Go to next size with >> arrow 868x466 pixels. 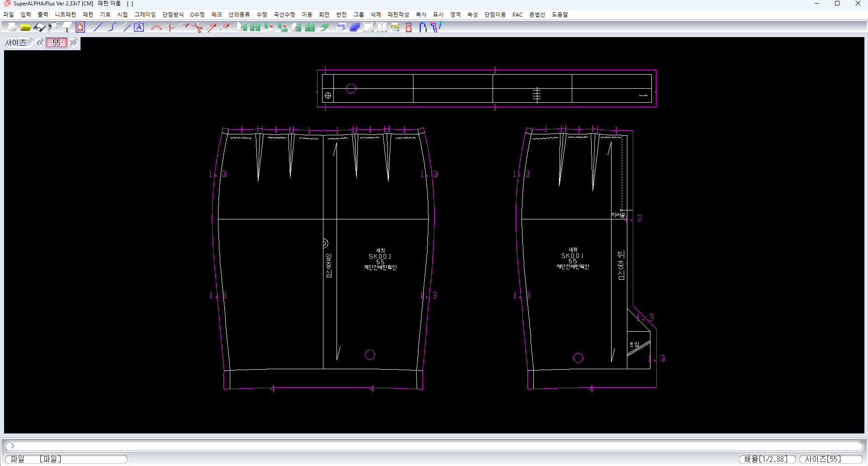point(73,43)
